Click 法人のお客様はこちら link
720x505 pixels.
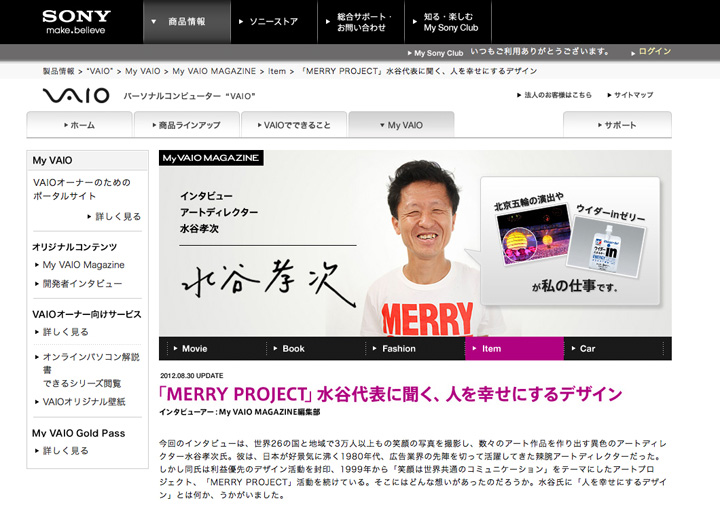pyautogui.click(x=554, y=95)
